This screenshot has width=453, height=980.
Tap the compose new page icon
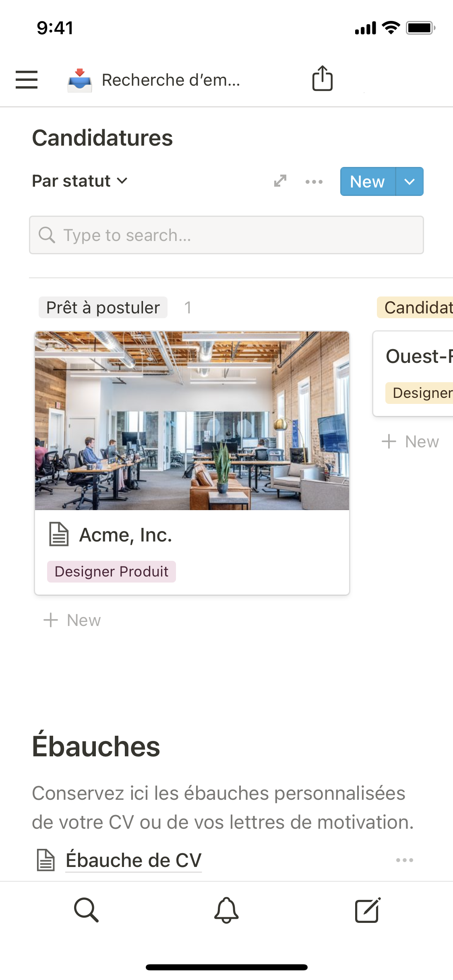pos(368,910)
